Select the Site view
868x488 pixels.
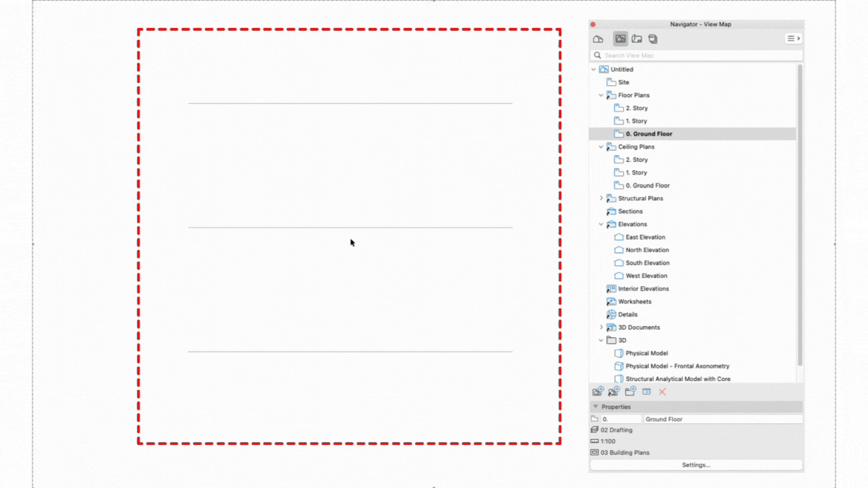[623, 82]
